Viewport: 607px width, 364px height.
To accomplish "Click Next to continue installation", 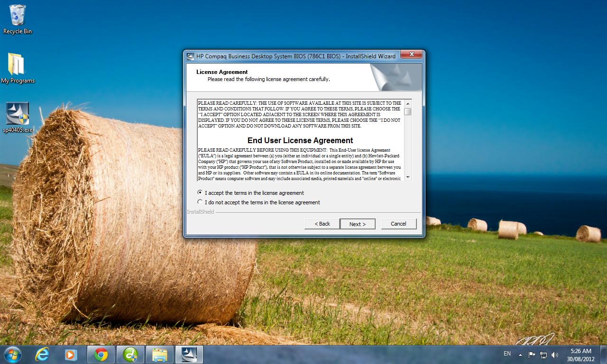I will tap(358, 224).
